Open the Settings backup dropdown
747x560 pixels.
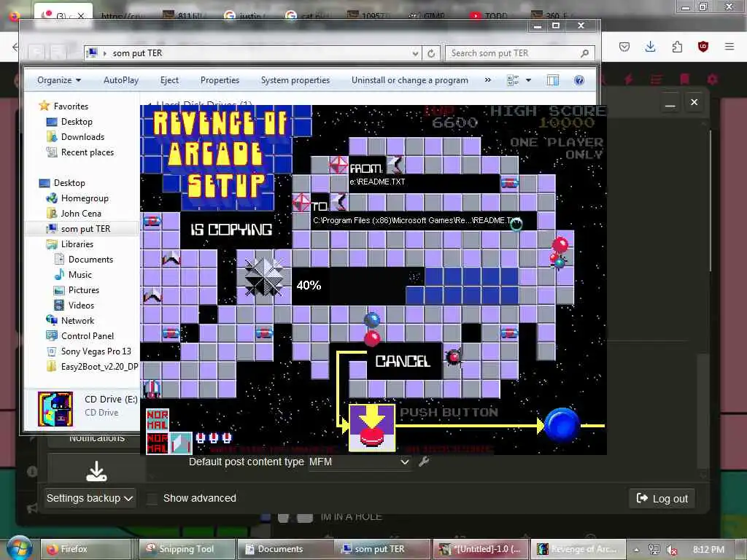point(90,498)
